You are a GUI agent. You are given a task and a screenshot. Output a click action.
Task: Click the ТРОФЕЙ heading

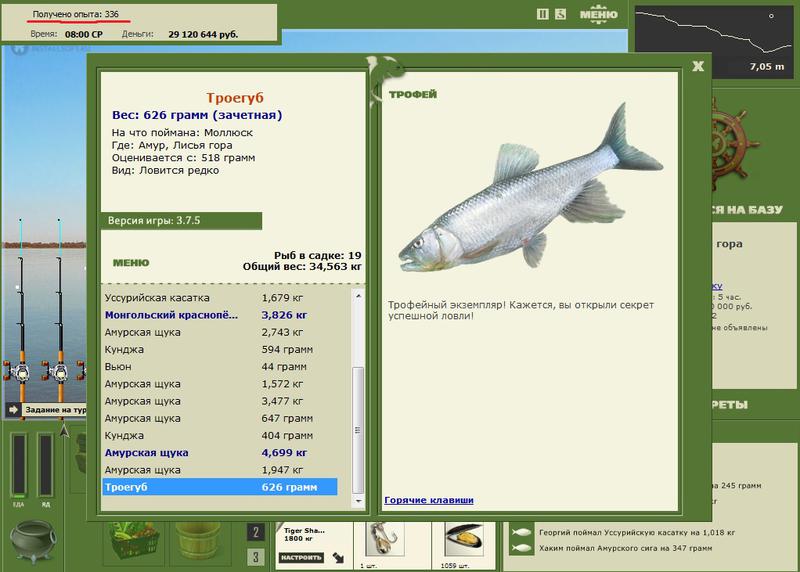click(413, 94)
